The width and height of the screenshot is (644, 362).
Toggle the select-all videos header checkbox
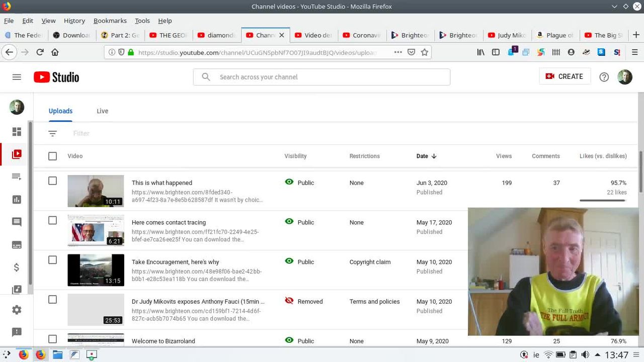[52, 156]
